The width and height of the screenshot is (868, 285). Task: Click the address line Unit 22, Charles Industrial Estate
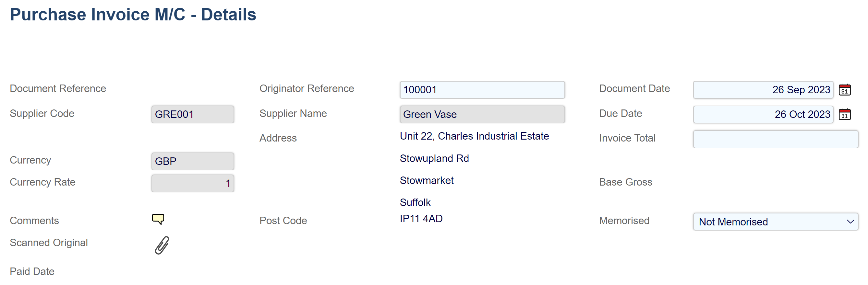pyautogui.click(x=474, y=136)
